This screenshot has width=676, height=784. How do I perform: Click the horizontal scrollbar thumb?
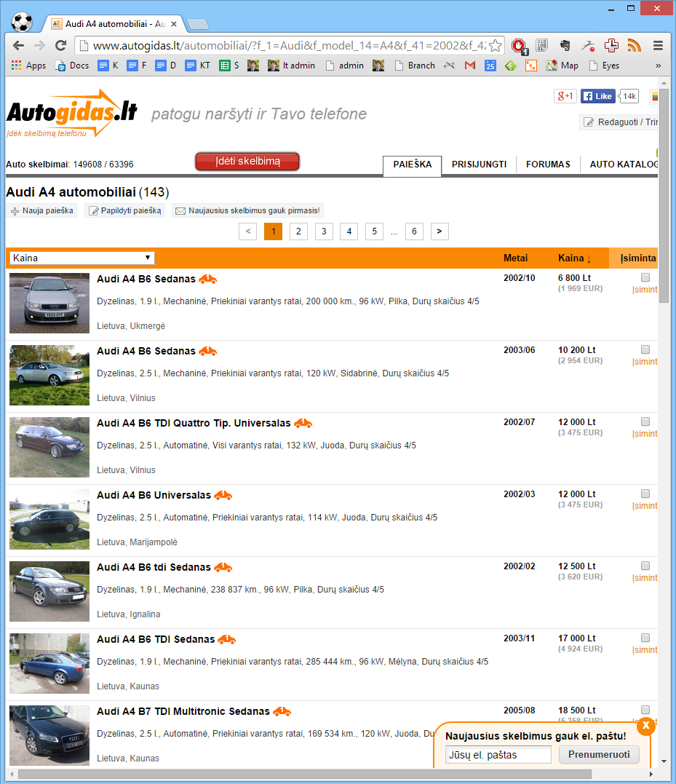click(305, 774)
